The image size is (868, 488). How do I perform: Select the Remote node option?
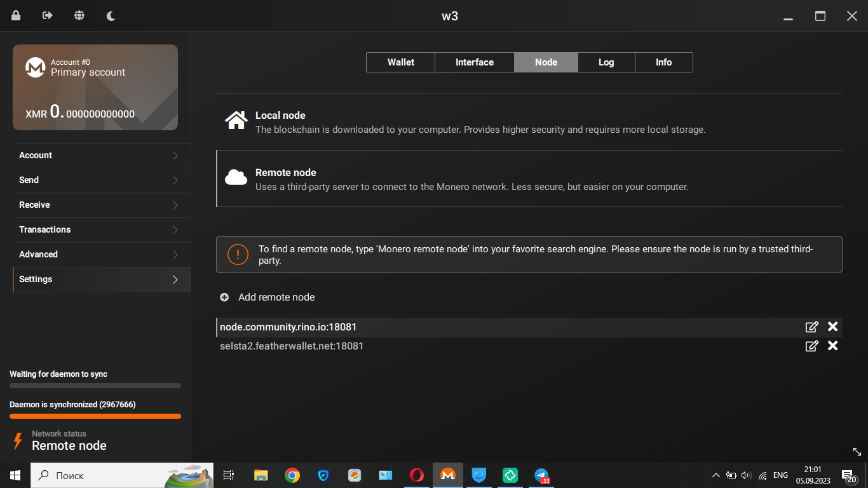(285, 173)
